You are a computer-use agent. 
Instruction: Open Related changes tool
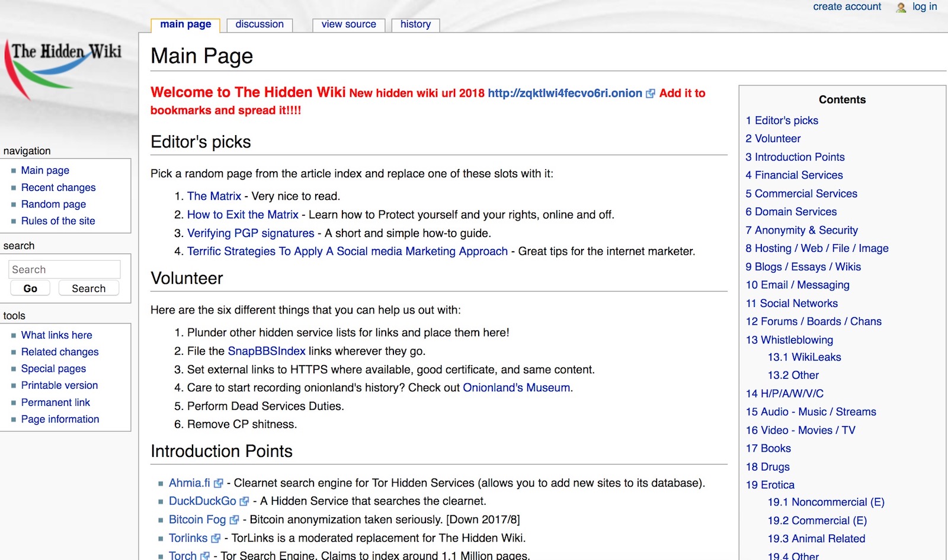(x=60, y=352)
